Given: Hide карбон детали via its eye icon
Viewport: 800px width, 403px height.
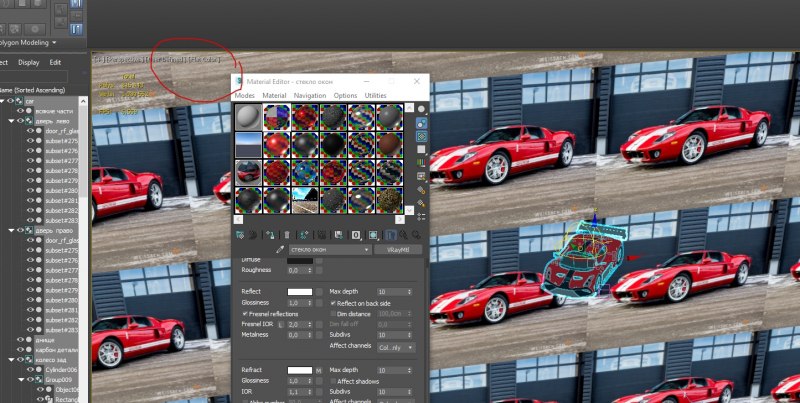Looking at the screenshot, I should click(x=20, y=350).
